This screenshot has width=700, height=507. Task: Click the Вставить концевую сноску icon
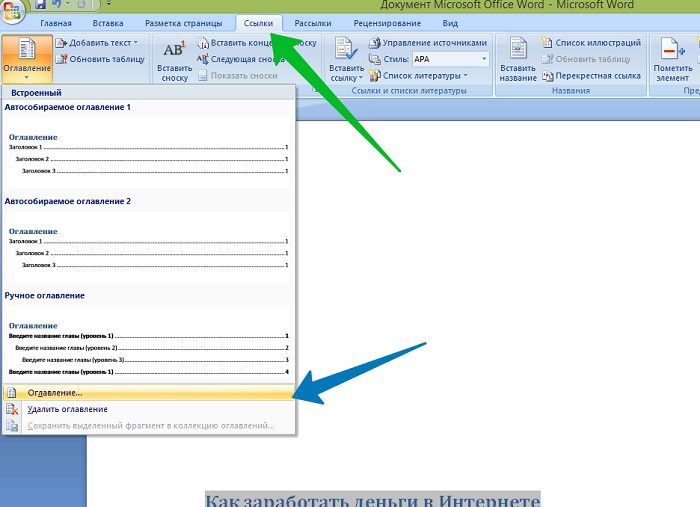click(203, 43)
